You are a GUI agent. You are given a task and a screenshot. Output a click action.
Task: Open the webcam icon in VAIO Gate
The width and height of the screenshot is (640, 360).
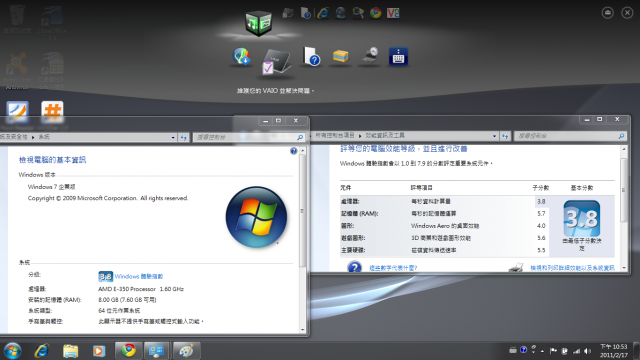pyautogui.click(x=340, y=13)
